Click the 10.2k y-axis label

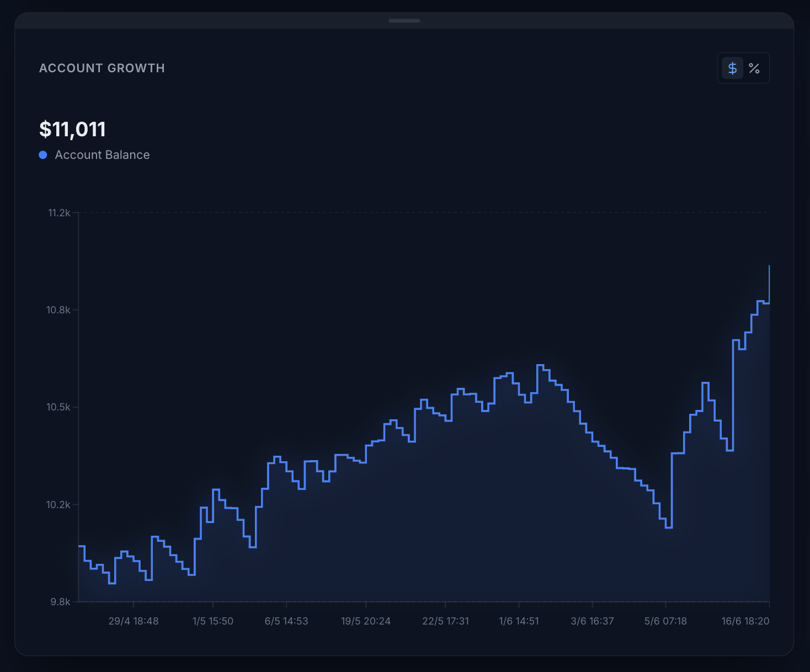point(58,505)
